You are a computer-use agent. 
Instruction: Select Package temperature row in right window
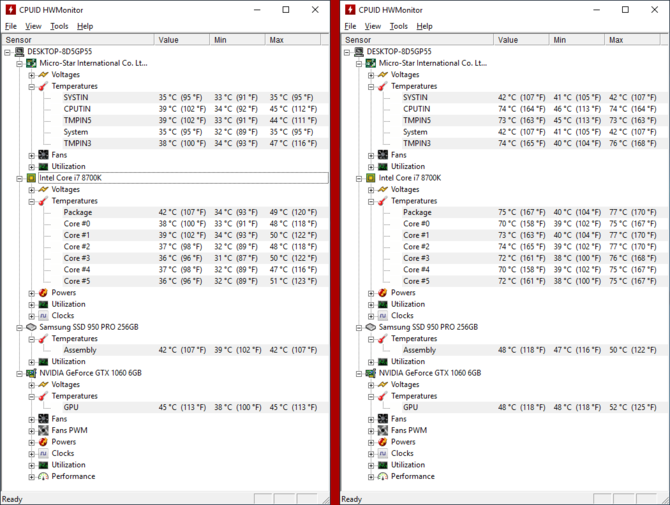click(x=535, y=212)
